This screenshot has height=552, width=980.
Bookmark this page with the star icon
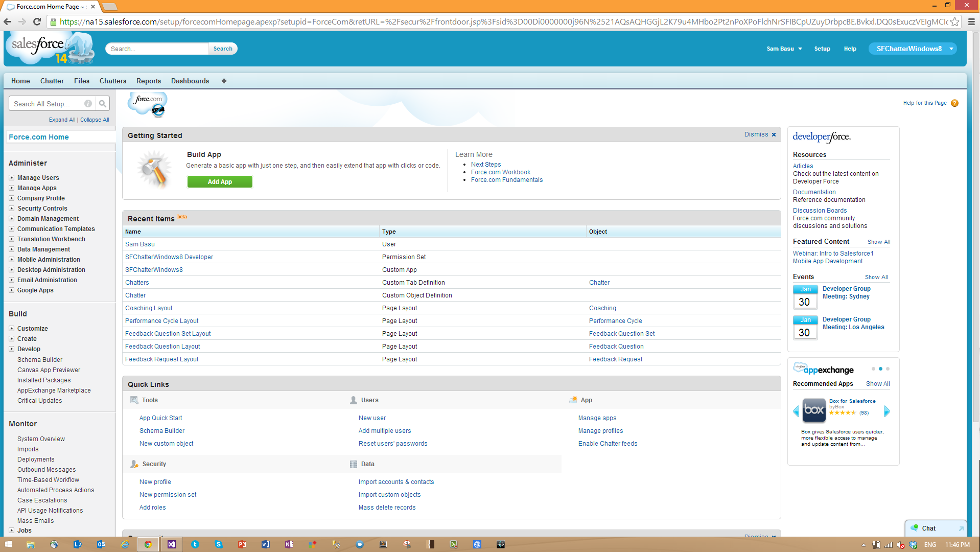(x=954, y=21)
